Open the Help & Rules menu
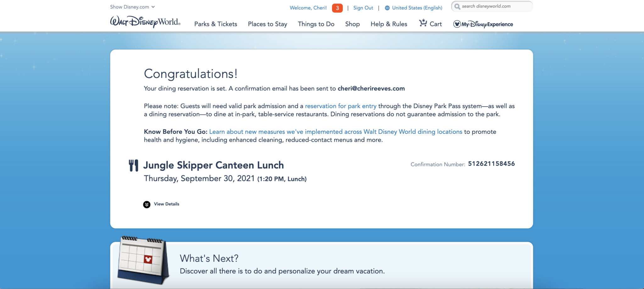644x289 pixels. coord(389,24)
